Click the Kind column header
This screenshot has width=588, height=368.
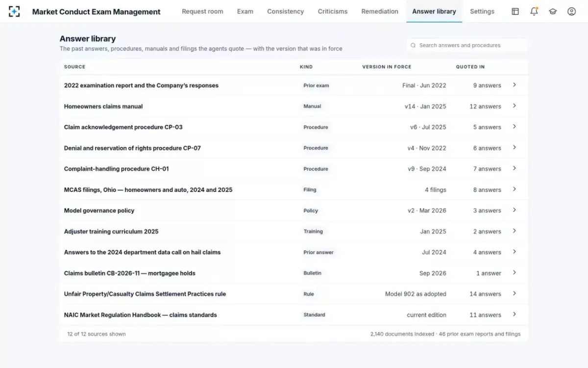306,67
